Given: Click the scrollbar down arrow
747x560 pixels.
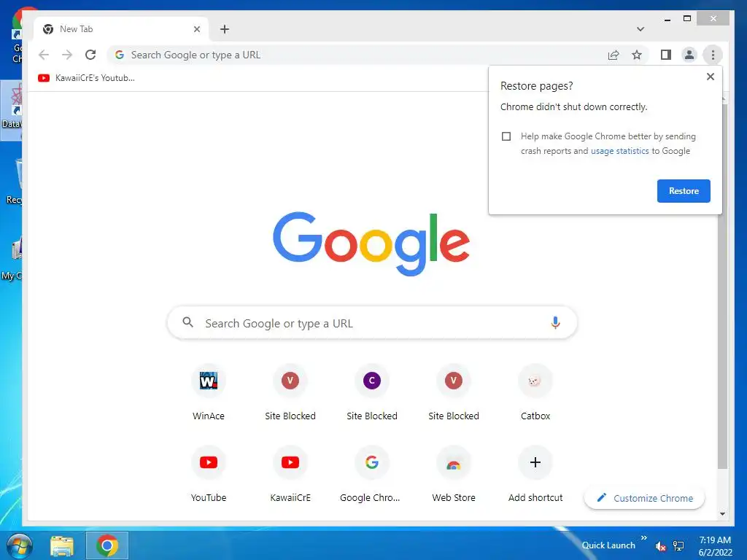Looking at the screenshot, I should (723, 514).
